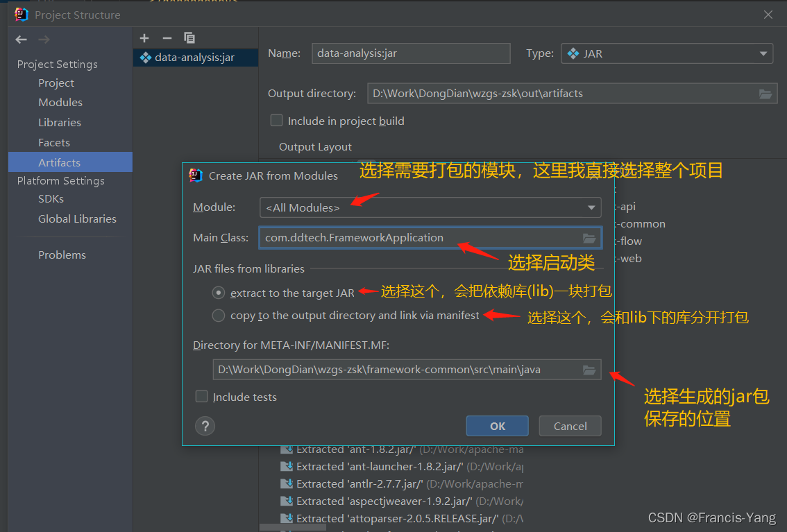Click the IntelliJ logo in Project Structure title

22,15
